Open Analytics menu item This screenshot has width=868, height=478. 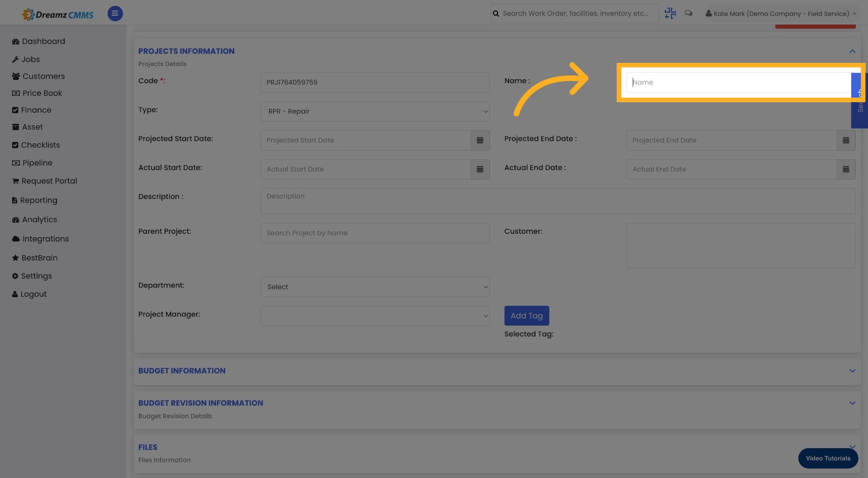[x=40, y=220]
